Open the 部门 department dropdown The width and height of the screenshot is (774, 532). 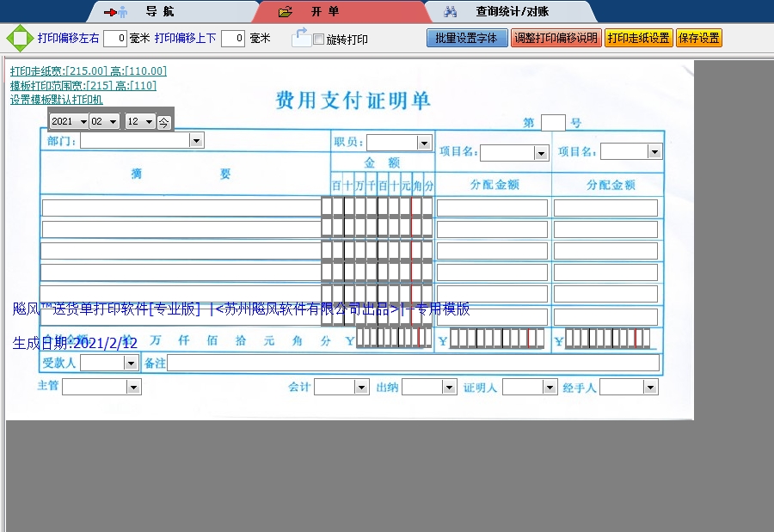point(195,140)
